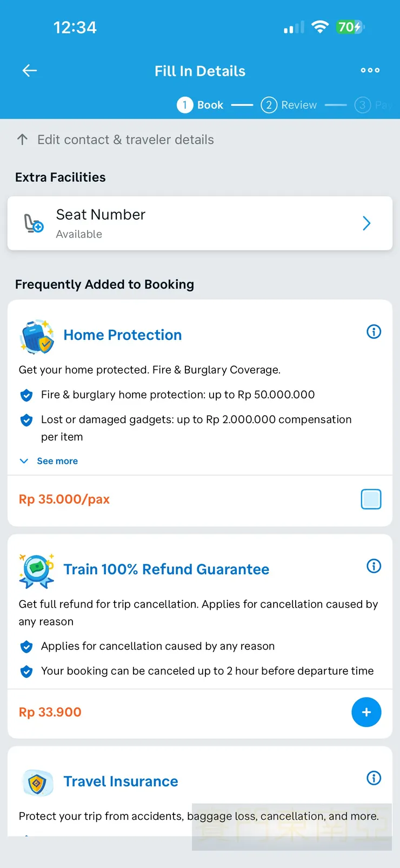400x868 pixels.
Task: Tap the back arrow icon
Action: pos(30,70)
